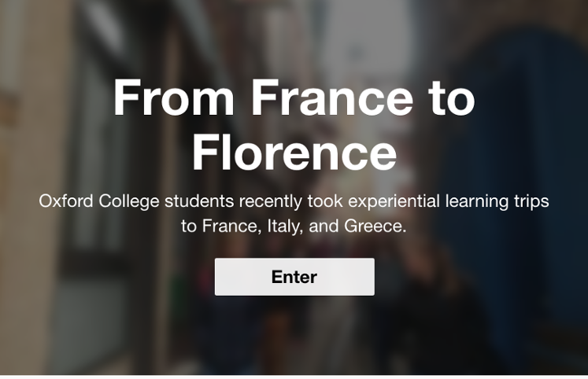
Task: Click the Enter button
Action: tap(294, 277)
